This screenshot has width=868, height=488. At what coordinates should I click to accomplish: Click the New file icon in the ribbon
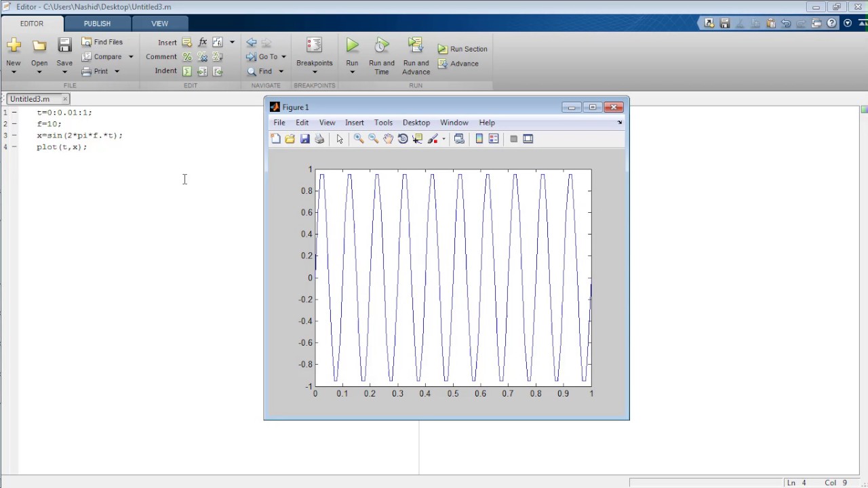(x=14, y=45)
